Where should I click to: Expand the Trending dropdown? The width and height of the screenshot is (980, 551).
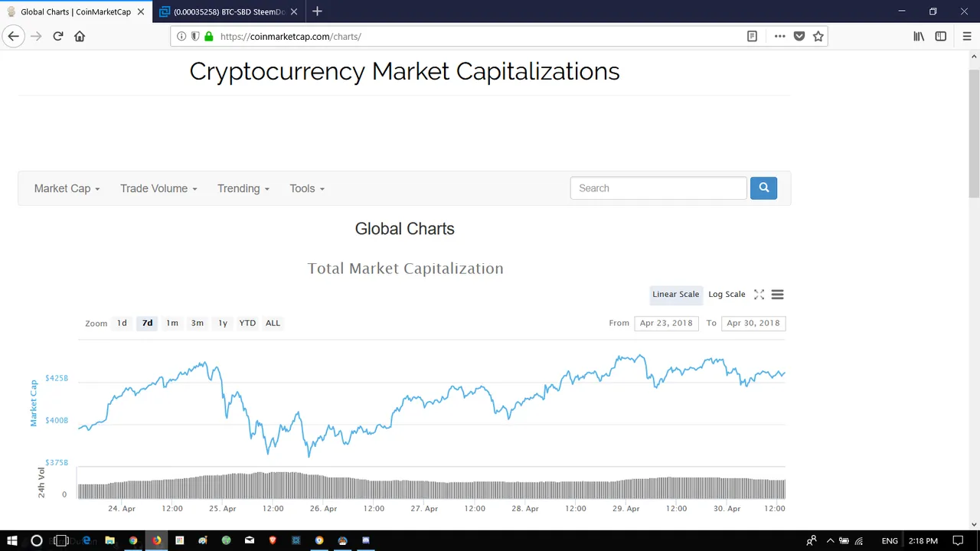click(243, 188)
